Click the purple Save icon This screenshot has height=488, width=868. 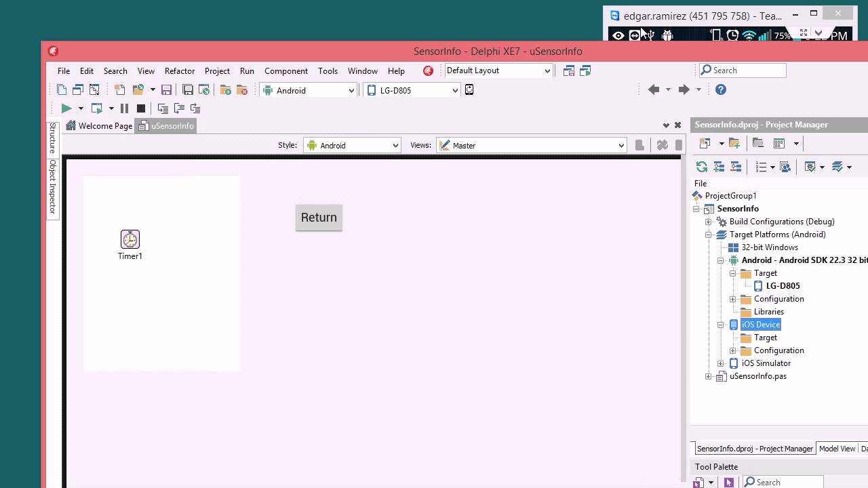[x=166, y=90]
